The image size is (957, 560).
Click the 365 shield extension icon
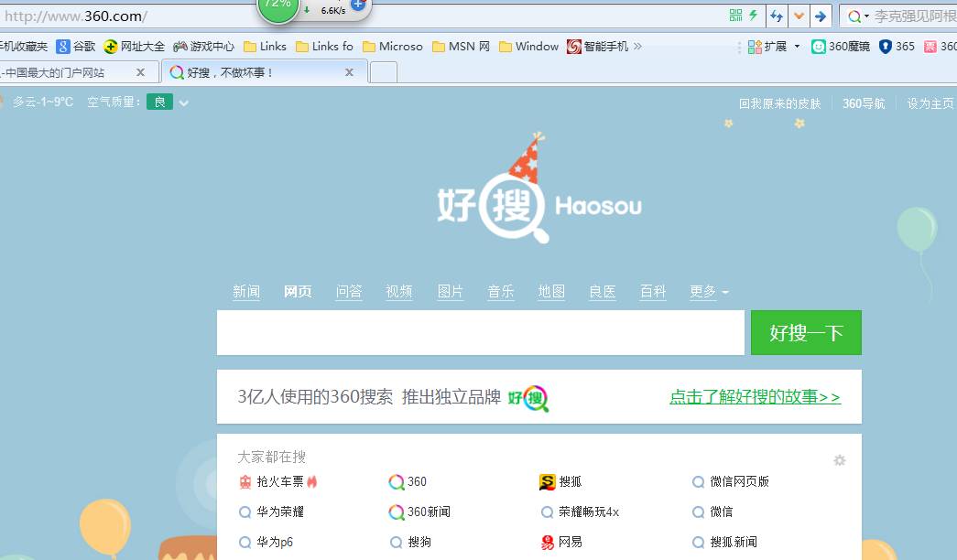pos(897,47)
